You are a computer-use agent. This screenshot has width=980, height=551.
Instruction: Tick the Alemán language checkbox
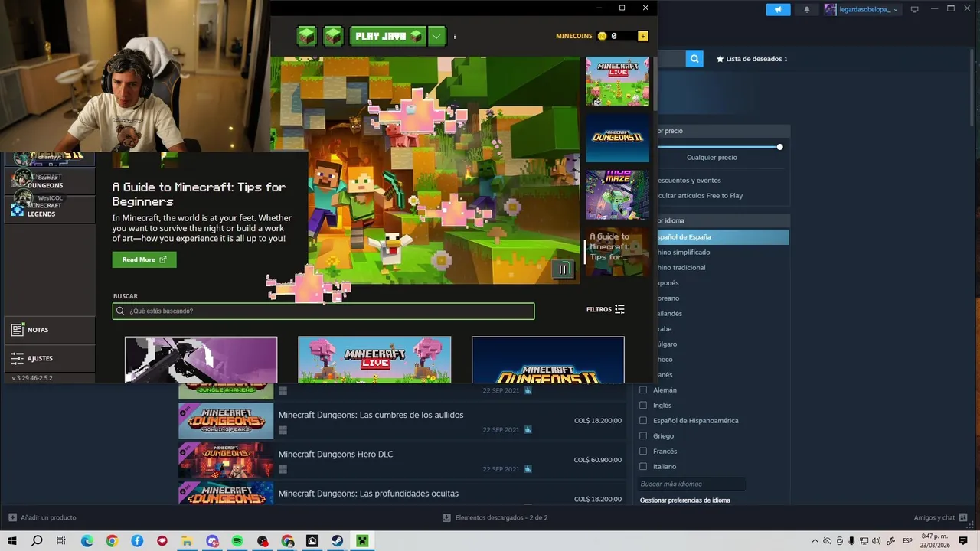click(643, 390)
